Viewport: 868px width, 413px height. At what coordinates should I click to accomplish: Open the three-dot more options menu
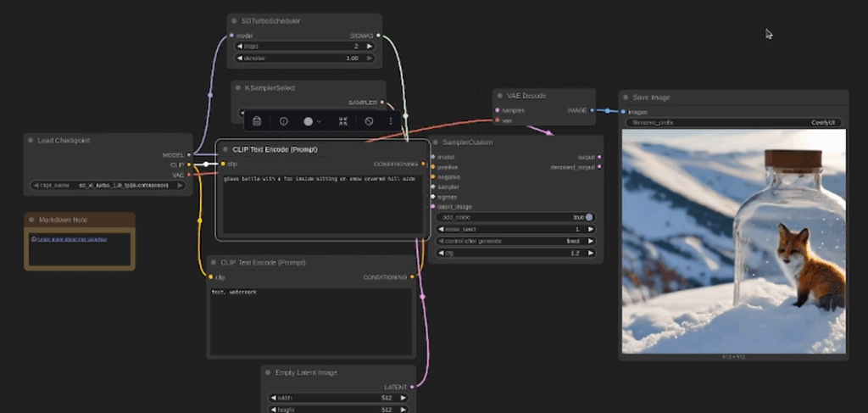[390, 121]
